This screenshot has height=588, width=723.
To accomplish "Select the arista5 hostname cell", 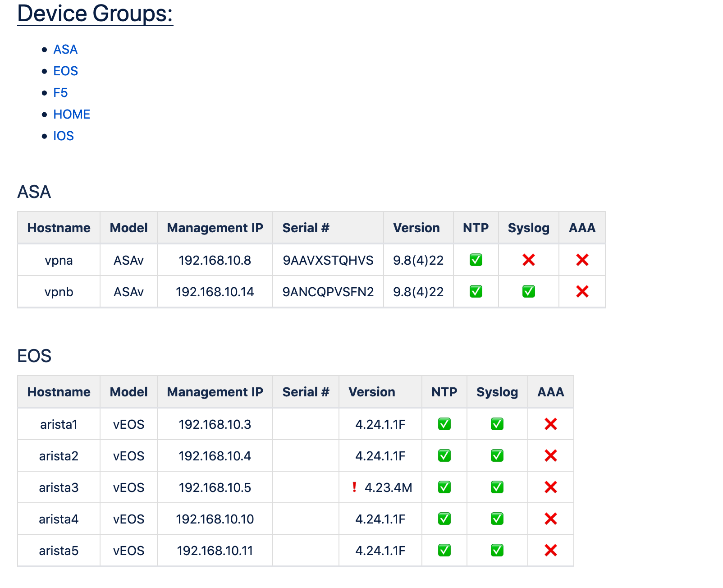I will point(59,551).
